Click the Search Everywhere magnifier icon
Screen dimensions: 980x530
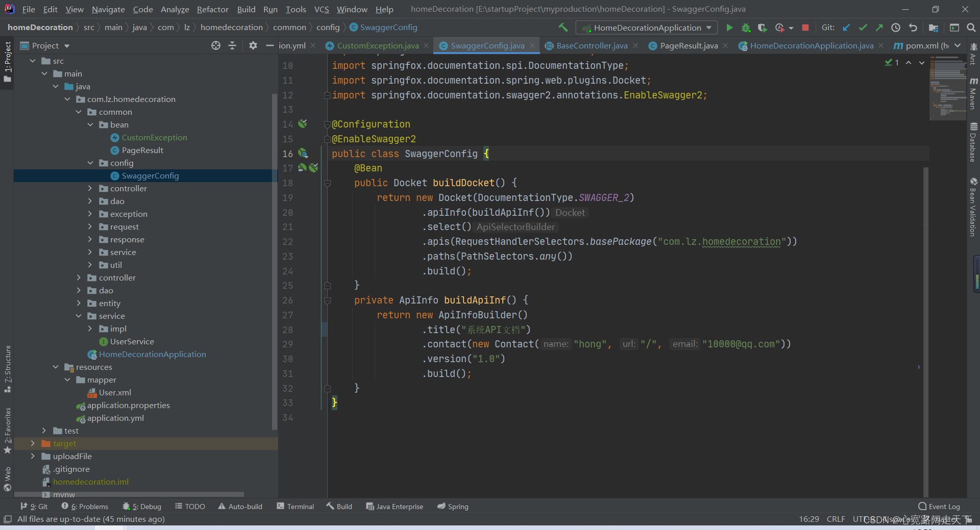tap(971, 28)
